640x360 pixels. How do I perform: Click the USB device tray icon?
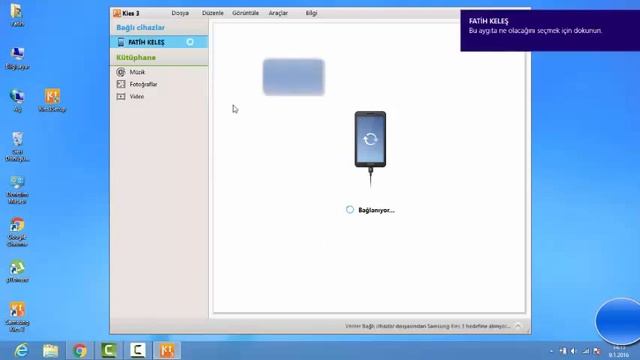coord(563,351)
